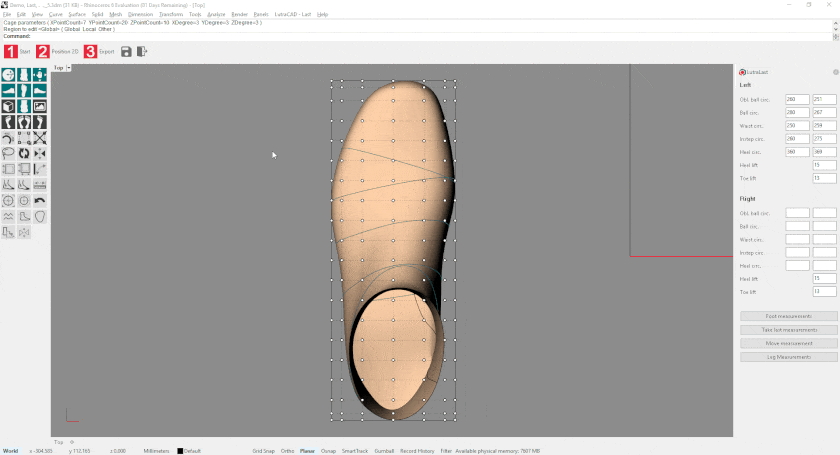The width and height of the screenshot is (840, 455).
Task: Select the undo arrow tool in left palette
Action: (40, 200)
